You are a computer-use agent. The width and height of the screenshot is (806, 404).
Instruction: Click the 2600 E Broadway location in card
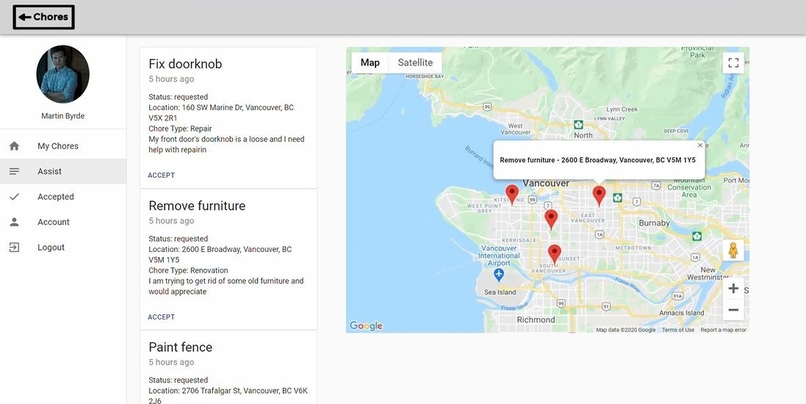[220, 254]
